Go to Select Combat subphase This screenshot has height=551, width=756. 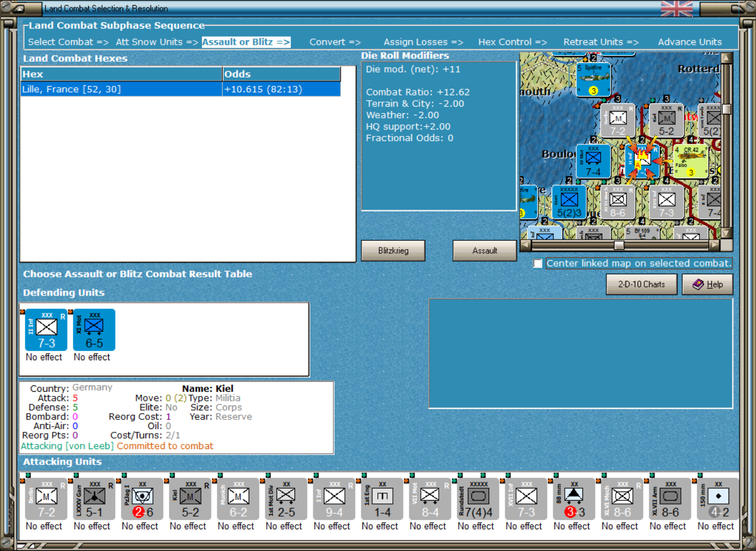coord(68,42)
